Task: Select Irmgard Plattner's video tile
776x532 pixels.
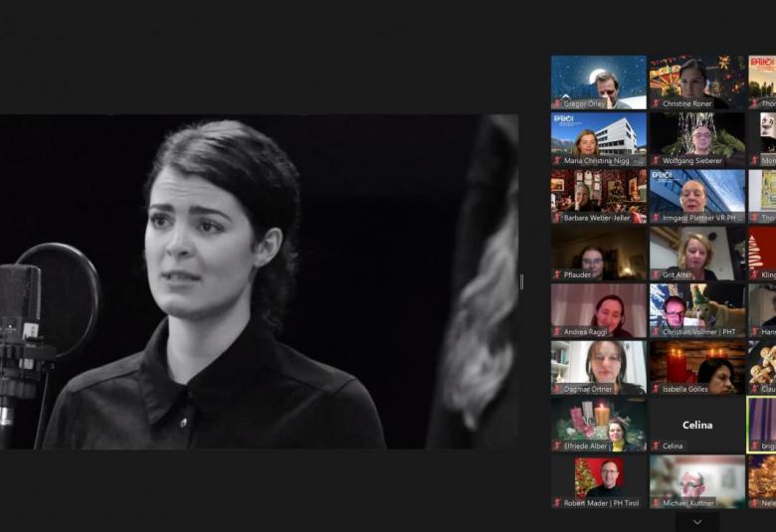Action: [696, 195]
